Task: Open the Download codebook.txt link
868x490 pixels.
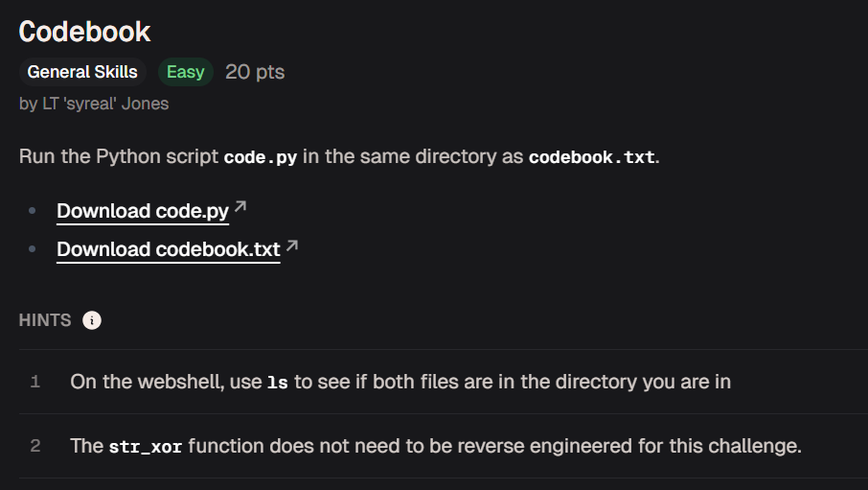Action: point(169,250)
